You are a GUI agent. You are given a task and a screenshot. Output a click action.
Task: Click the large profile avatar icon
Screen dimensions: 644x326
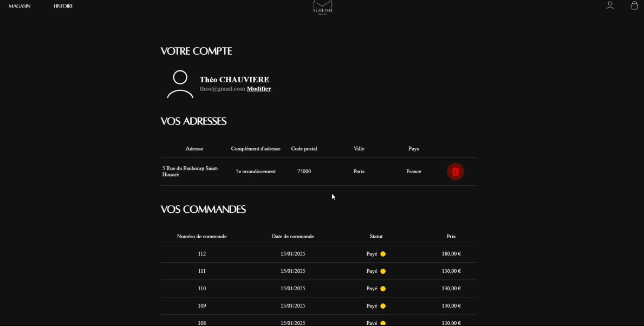pos(180,84)
